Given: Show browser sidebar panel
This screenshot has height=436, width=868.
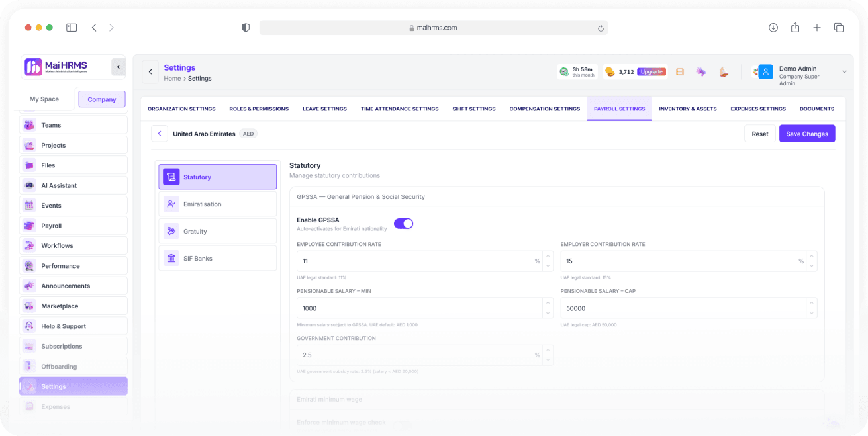Looking at the screenshot, I should click(72, 28).
